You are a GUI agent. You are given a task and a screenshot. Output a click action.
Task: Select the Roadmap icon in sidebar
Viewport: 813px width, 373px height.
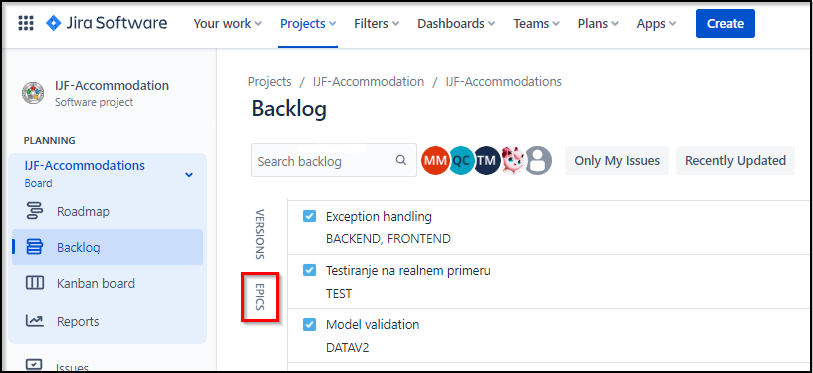point(35,212)
